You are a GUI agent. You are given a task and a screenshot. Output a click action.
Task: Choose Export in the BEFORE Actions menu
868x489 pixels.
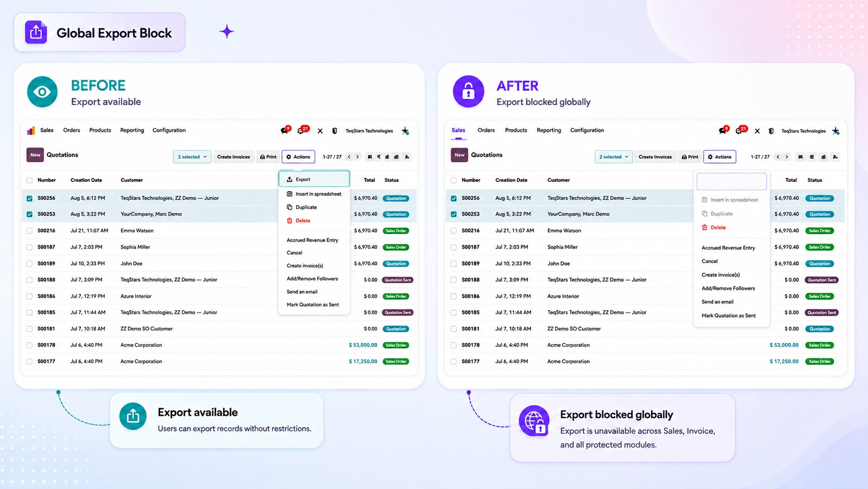coord(314,179)
